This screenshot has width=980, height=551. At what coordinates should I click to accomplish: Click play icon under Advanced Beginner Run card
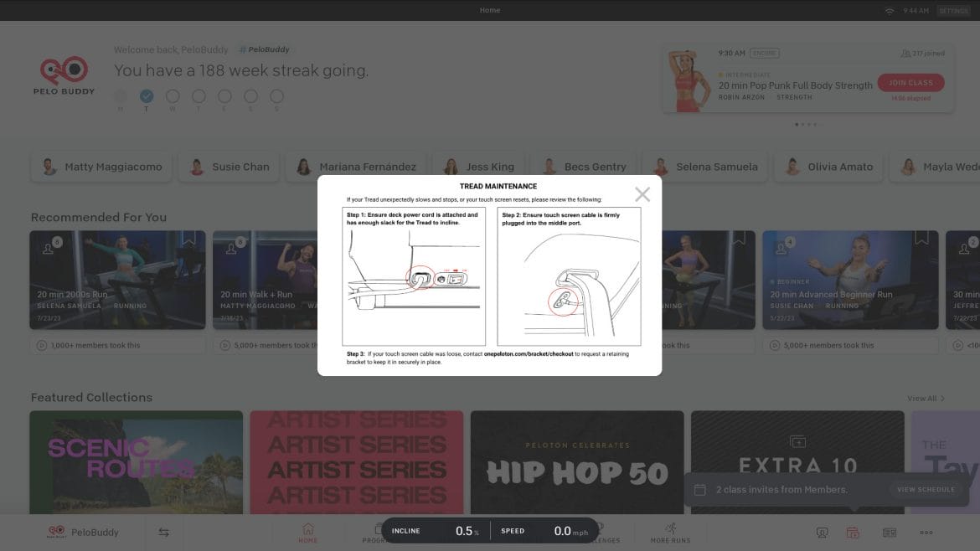[775, 346]
